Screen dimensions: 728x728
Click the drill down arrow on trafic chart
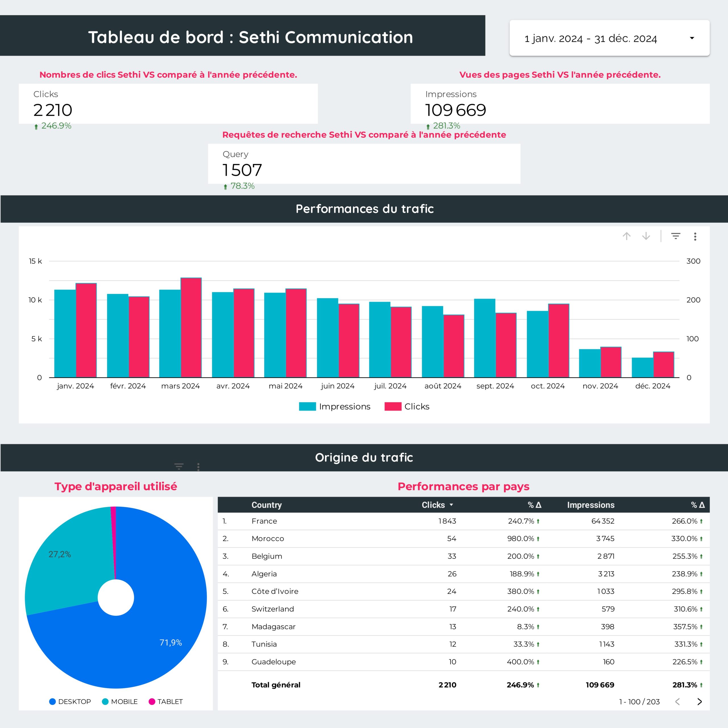click(646, 236)
